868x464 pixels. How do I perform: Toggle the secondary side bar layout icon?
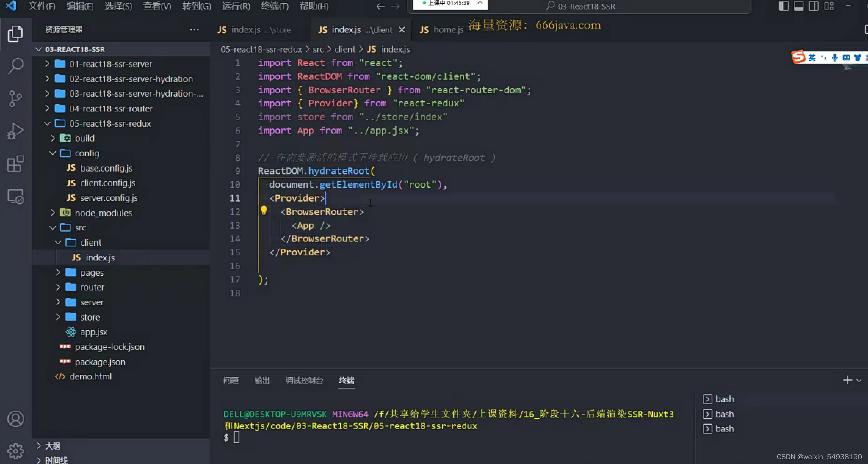pos(814,6)
